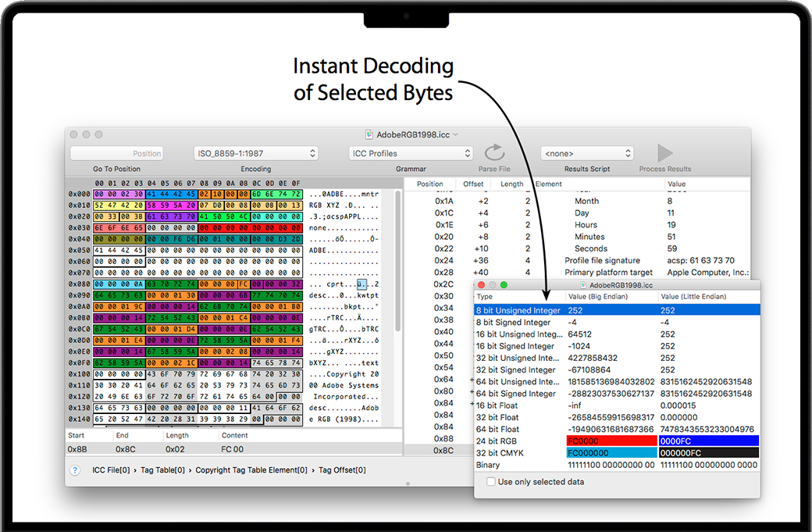Click the Go To Position input field
The height and width of the screenshot is (532, 812).
click(x=116, y=154)
